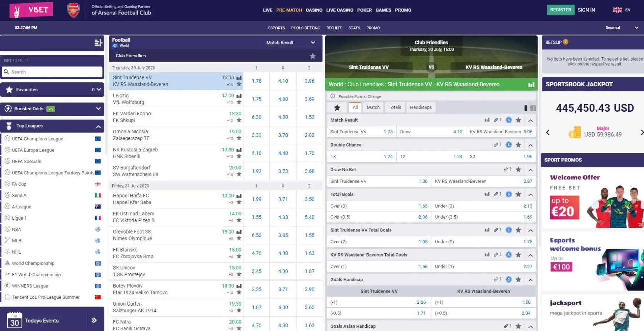Screen dimensions: 644x331
Task: Click the Bet Cloud search field
Action: (53, 72)
